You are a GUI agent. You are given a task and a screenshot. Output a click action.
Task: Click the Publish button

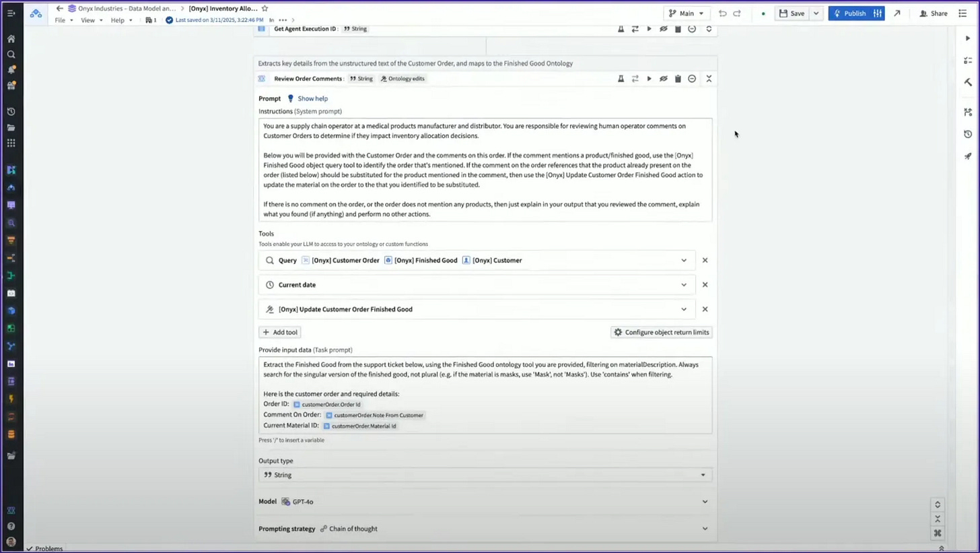(849, 13)
